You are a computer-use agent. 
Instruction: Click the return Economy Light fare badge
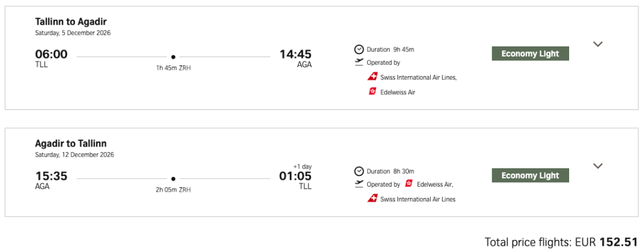(x=530, y=175)
